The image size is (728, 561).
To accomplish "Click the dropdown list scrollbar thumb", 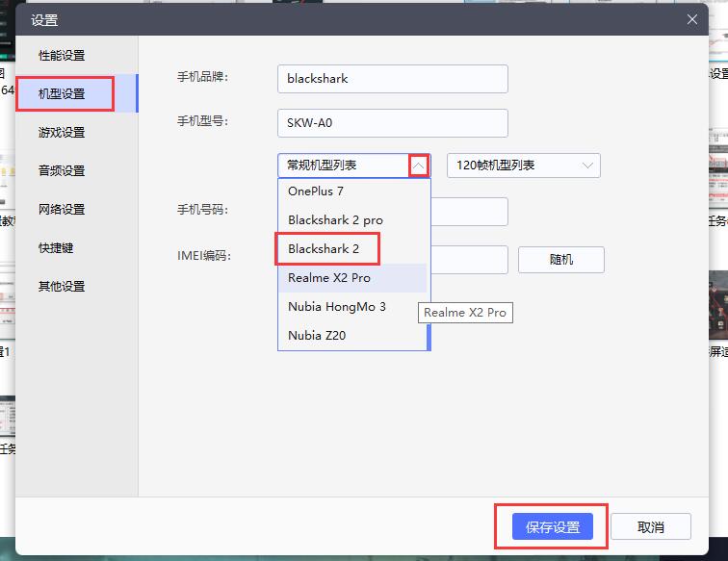I will (x=429, y=337).
